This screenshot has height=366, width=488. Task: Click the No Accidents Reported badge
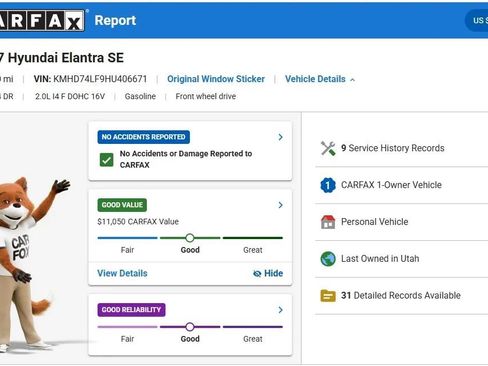click(x=144, y=137)
